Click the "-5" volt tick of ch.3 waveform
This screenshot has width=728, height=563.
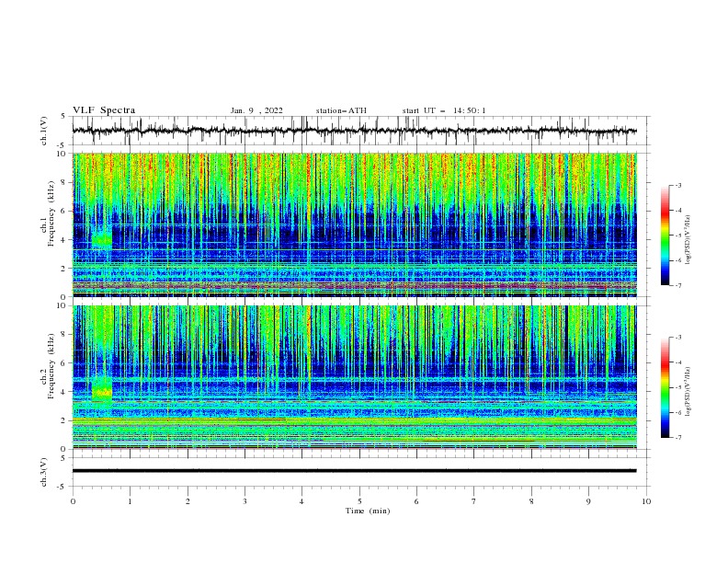[63, 487]
